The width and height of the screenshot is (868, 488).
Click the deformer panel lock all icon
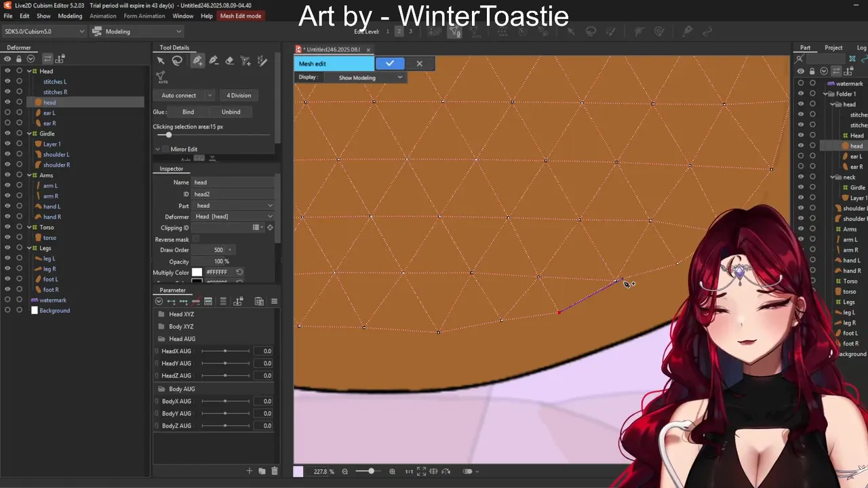click(19, 58)
